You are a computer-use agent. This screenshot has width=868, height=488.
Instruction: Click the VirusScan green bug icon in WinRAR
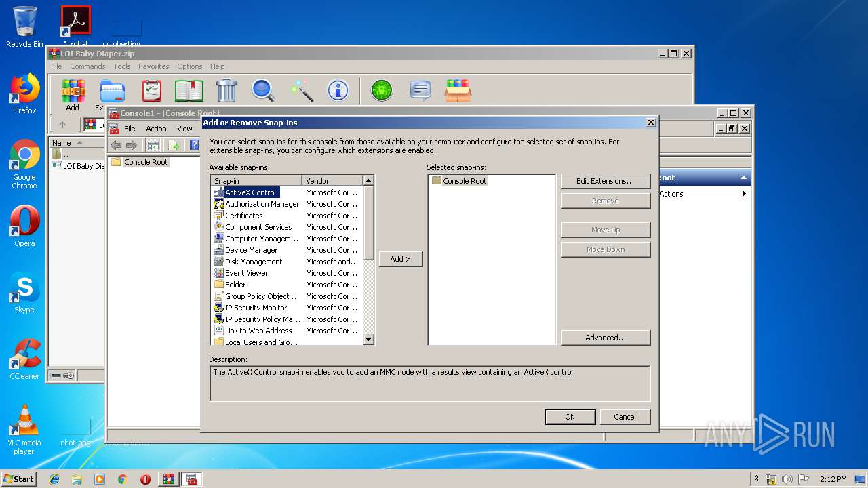pyautogui.click(x=382, y=90)
